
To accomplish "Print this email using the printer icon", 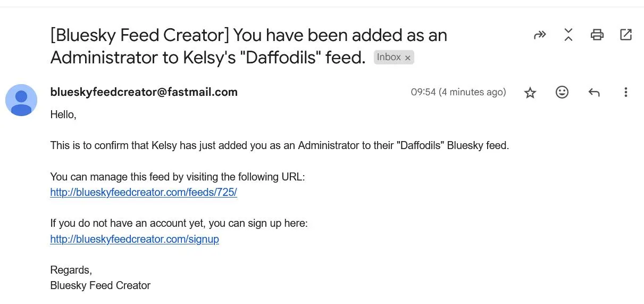I will 597,35.
